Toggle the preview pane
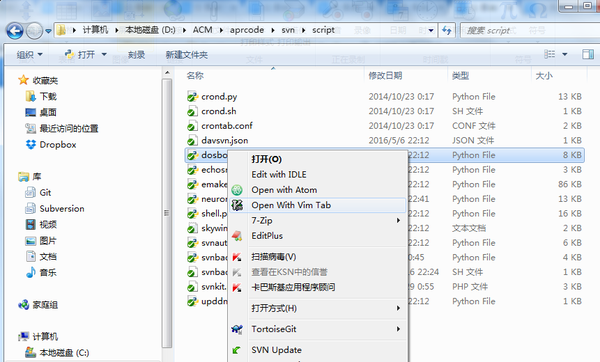The height and width of the screenshot is (362, 600). pos(588,54)
